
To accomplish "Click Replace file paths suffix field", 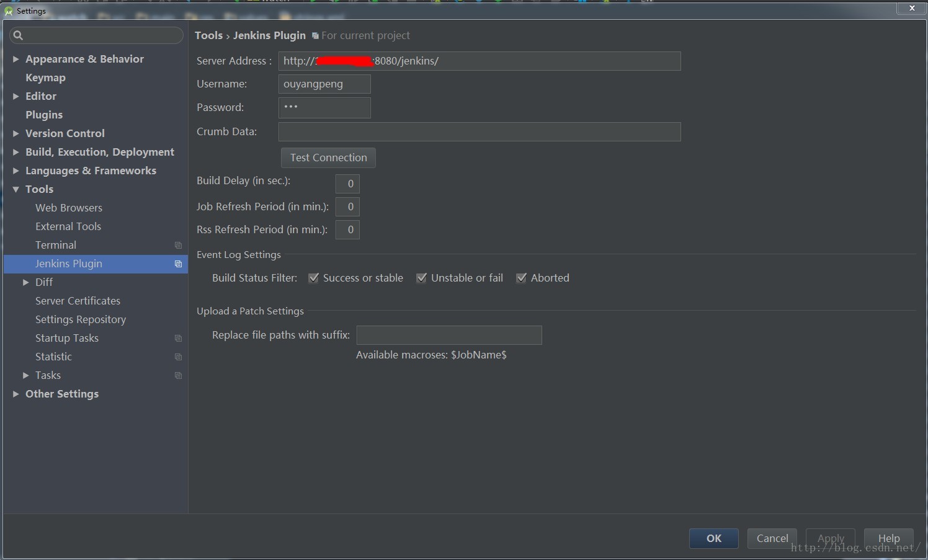I will point(449,335).
